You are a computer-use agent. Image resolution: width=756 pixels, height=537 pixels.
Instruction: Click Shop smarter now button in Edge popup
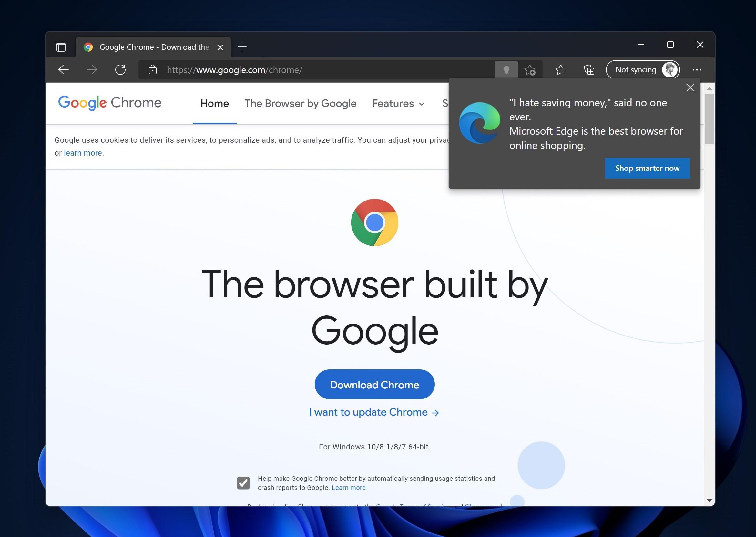click(647, 168)
